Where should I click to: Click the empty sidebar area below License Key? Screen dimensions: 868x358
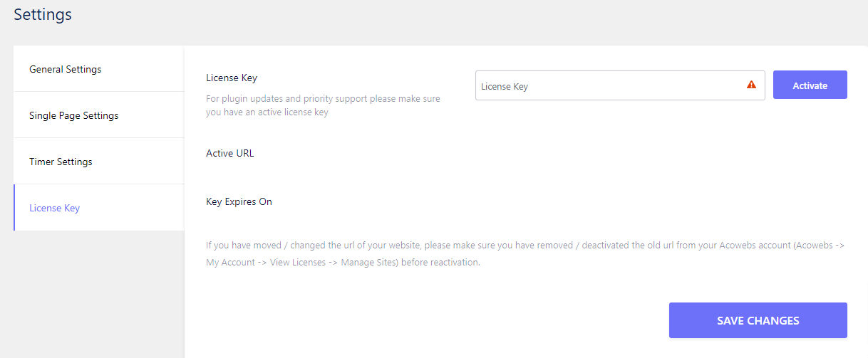point(99,294)
